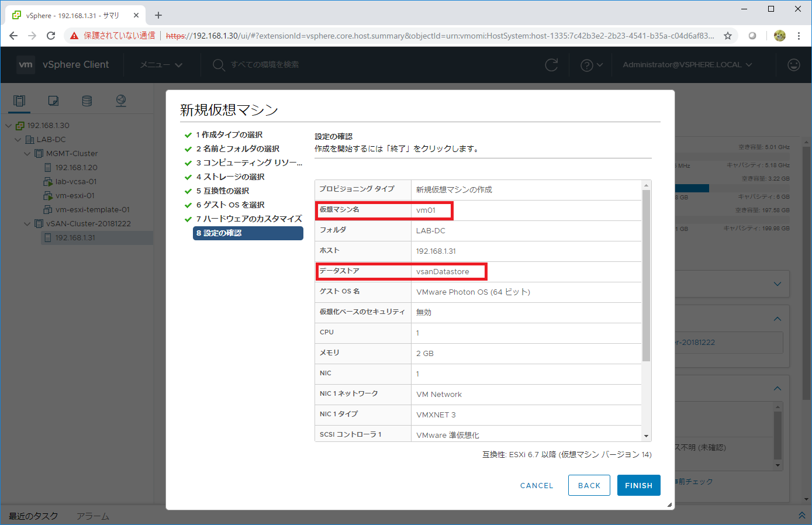Click the gray circle extension icon in browser toolbar
812x525 pixels.
[752, 36]
